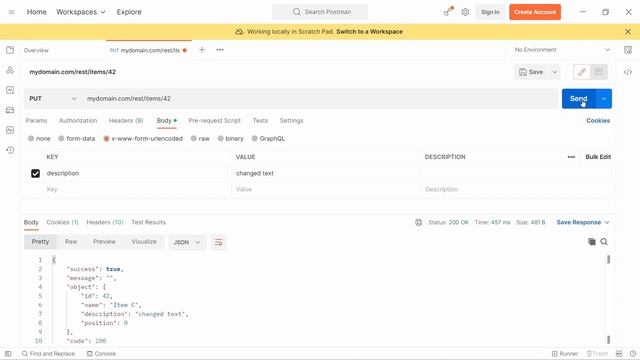Image resolution: width=640 pixels, height=360 pixels.
Task: Open the JSON format dropdown
Action: click(x=187, y=242)
